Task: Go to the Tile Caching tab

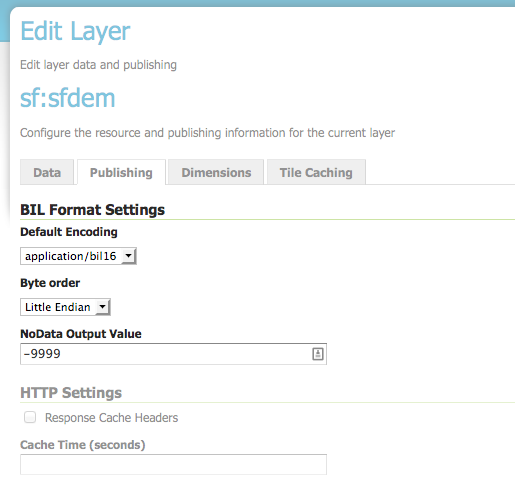Action: click(x=316, y=172)
